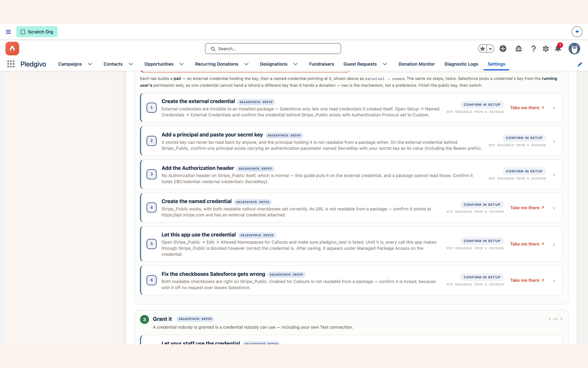Expand the Add a principal step chevron
The image size is (588, 368).
pyautogui.click(x=554, y=141)
